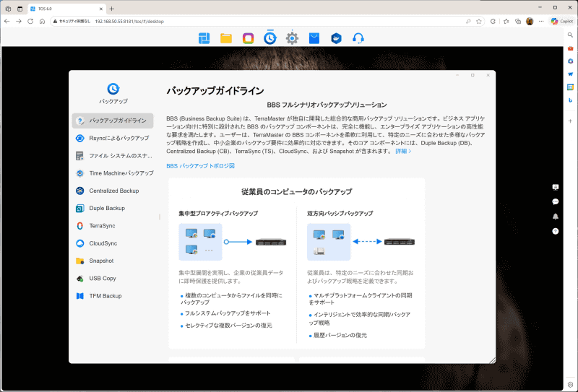Close the TOS 6.0 browser tab
The width and height of the screenshot is (578, 392).
(x=101, y=9)
